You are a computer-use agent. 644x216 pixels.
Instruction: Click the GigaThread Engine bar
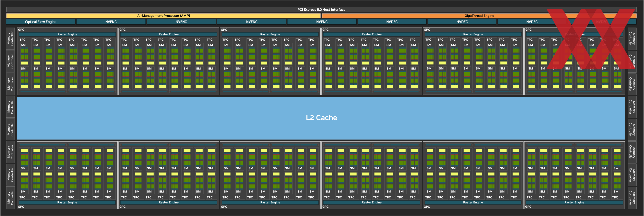(479, 16)
